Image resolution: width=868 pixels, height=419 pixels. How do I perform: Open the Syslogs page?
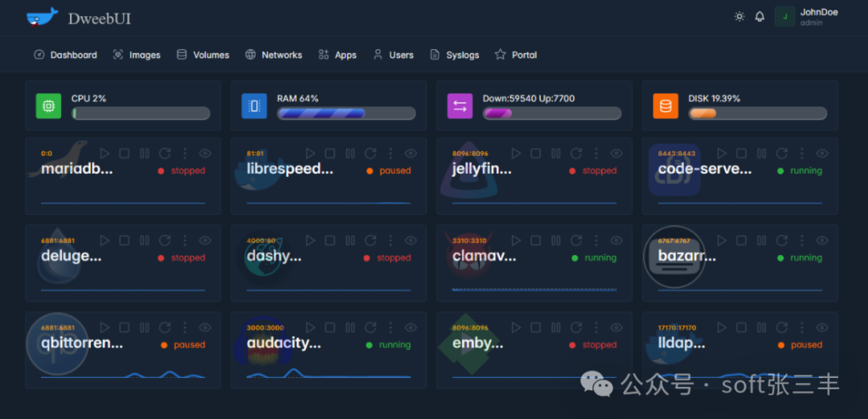[455, 55]
